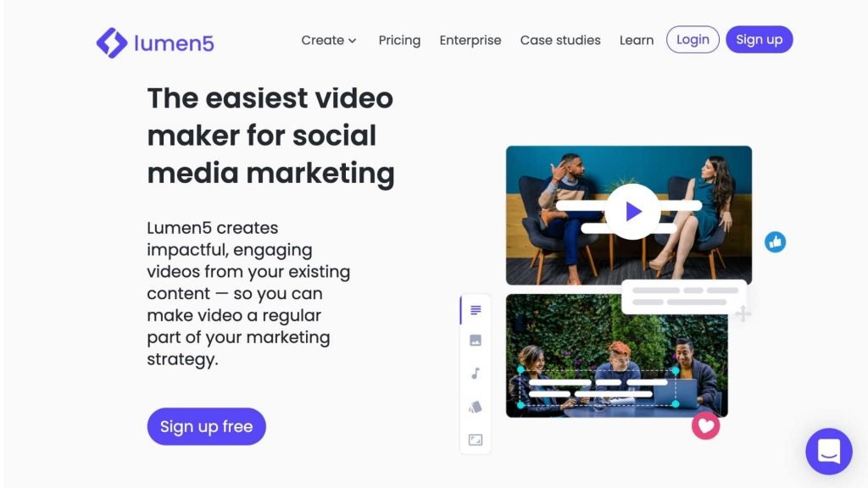Tap the blue thumbs-up like icon
The image size is (868, 488).
click(x=775, y=241)
